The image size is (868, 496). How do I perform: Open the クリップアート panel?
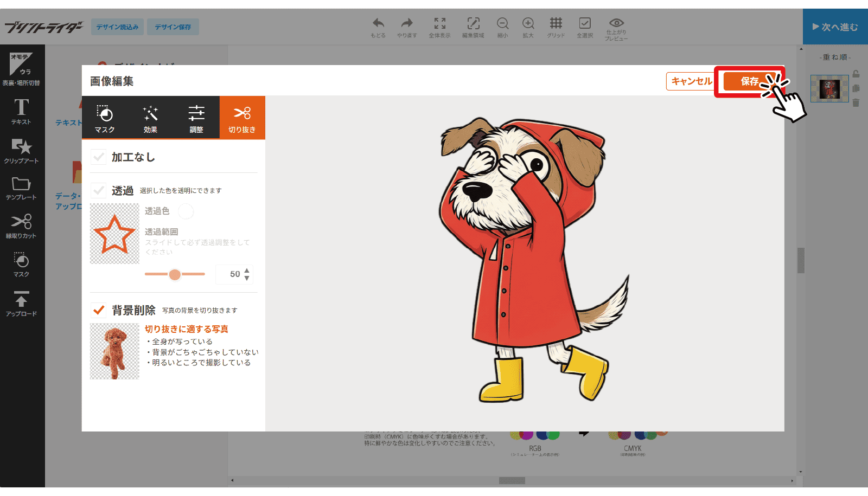tap(22, 150)
